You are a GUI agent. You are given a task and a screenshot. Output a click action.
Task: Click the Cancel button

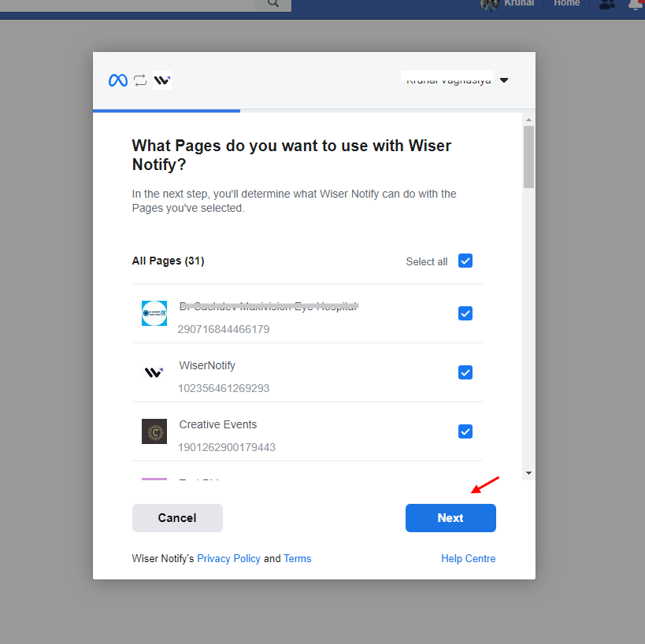[177, 518]
